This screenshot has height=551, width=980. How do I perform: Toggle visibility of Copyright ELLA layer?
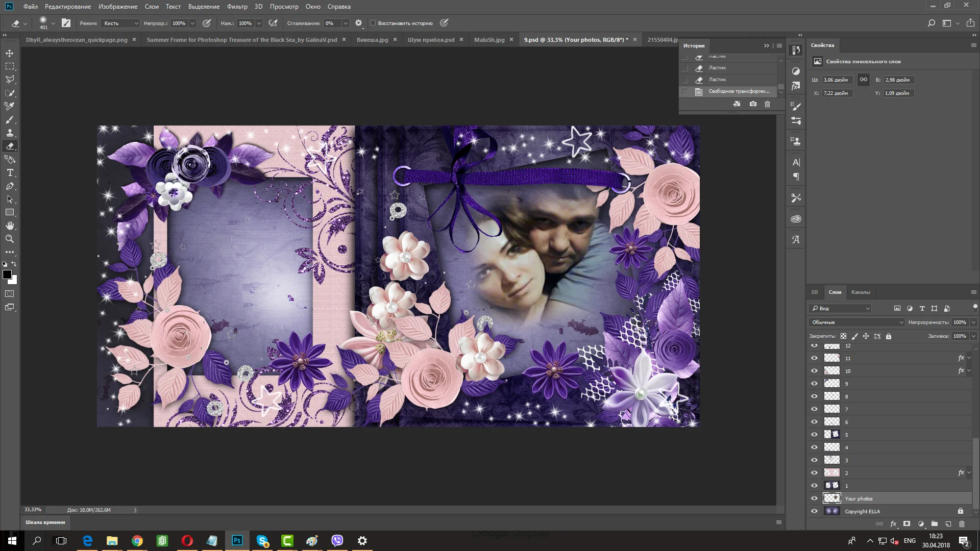(814, 511)
